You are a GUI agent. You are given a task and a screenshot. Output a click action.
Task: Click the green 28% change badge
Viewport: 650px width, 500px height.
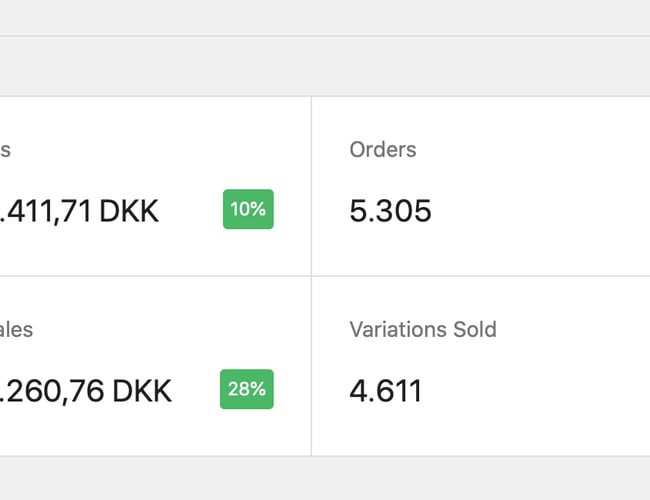(x=247, y=390)
